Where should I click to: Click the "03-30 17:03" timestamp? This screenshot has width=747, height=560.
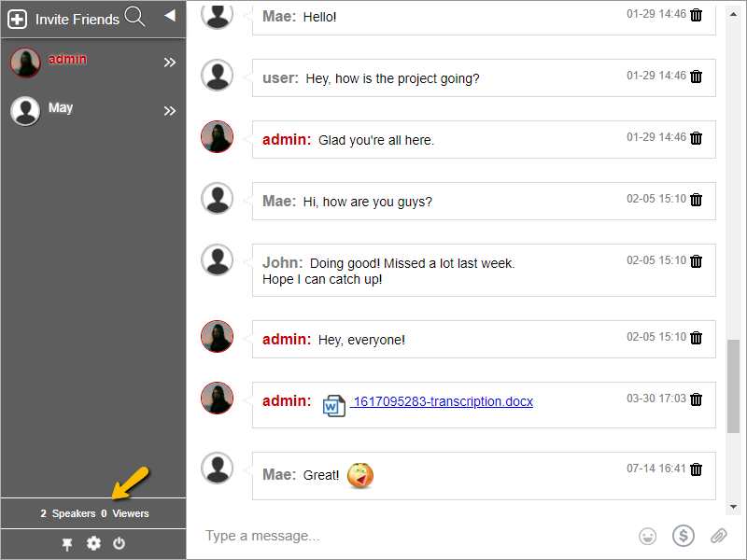[656, 399]
